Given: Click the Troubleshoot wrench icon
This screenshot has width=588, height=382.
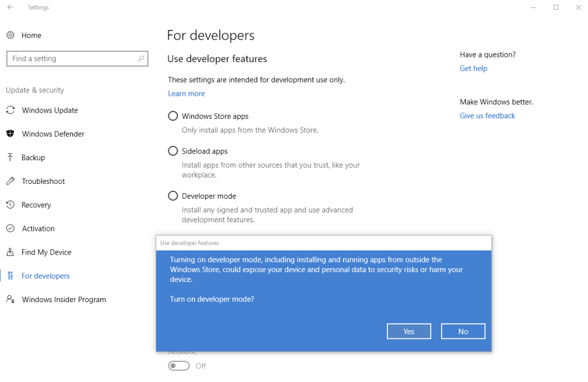Looking at the screenshot, I should click(10, 181).
